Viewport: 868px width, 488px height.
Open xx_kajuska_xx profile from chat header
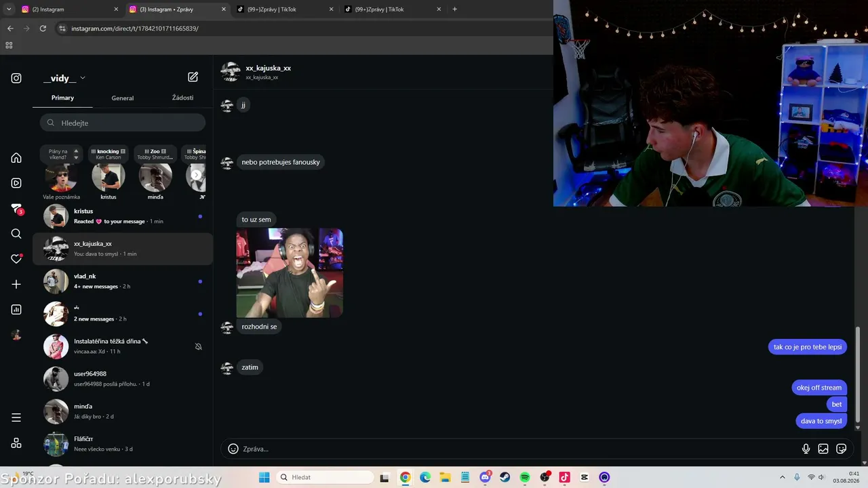tap(268, 68)
